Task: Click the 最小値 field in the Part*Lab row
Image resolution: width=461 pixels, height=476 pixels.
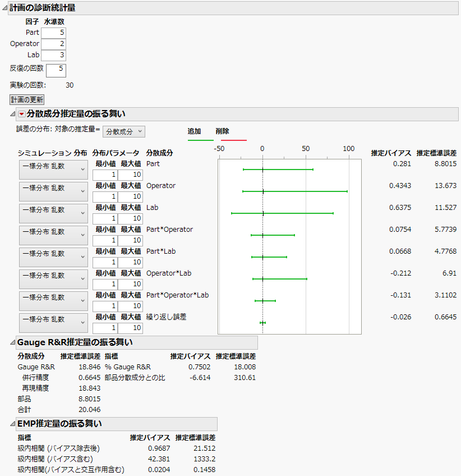Action: [104, 262]
